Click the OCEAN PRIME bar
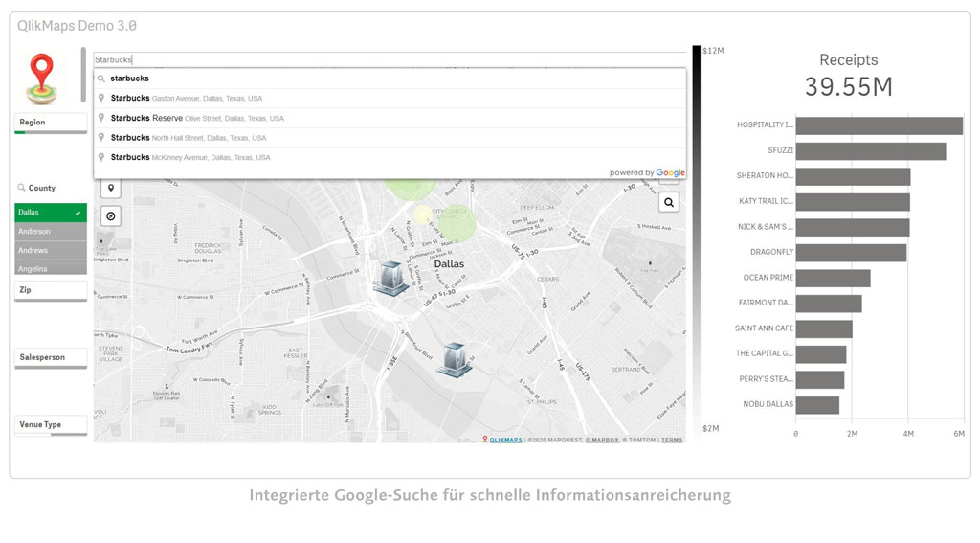 (x=833, y=279)
